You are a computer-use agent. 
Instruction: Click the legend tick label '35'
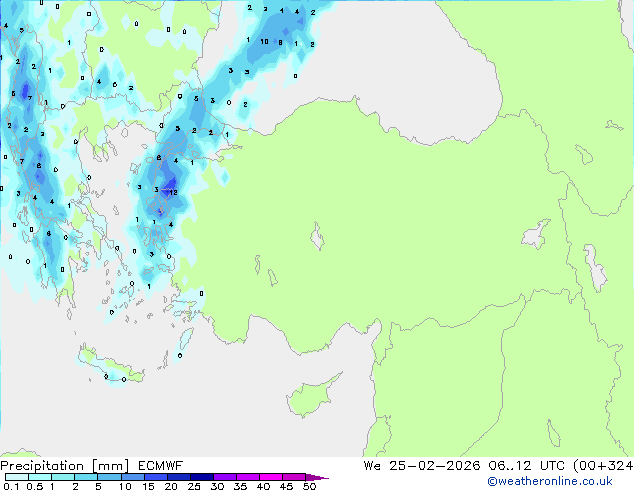pos(240,486)
